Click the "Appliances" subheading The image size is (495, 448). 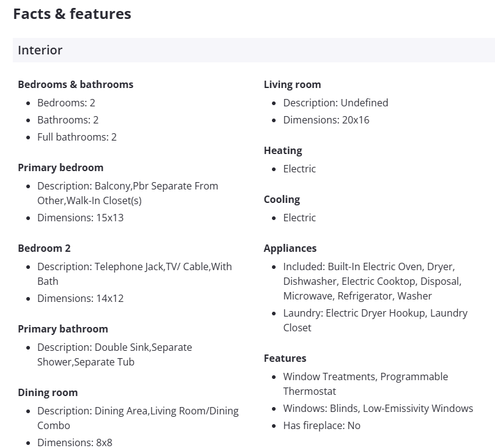click(x=290, y=248)
